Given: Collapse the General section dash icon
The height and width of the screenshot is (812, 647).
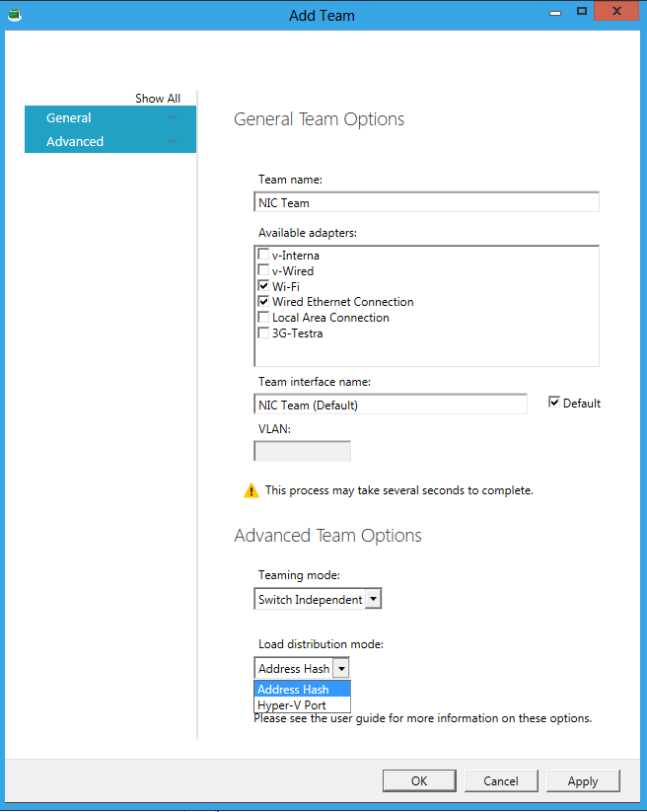Looking at the screenshot, I should 174,117.
